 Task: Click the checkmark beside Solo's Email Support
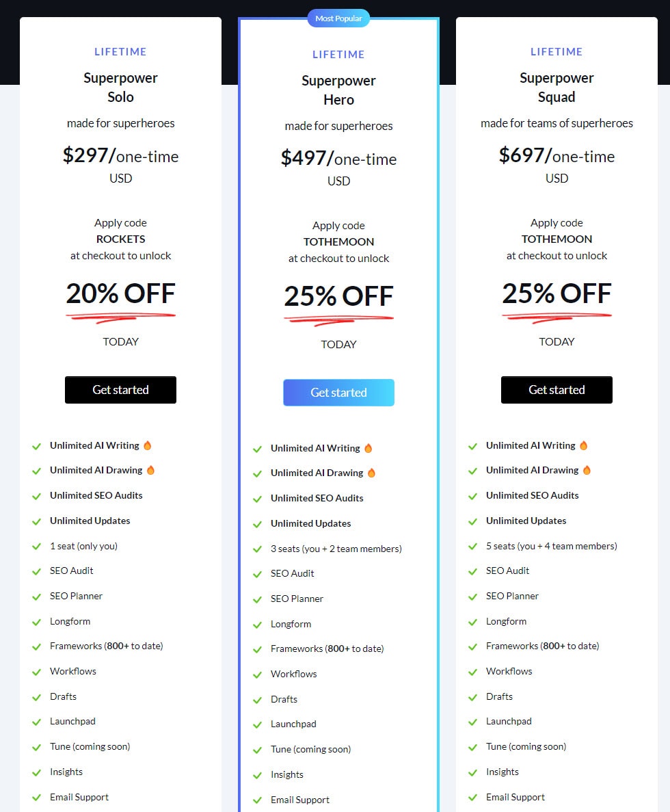pos(37,797)
